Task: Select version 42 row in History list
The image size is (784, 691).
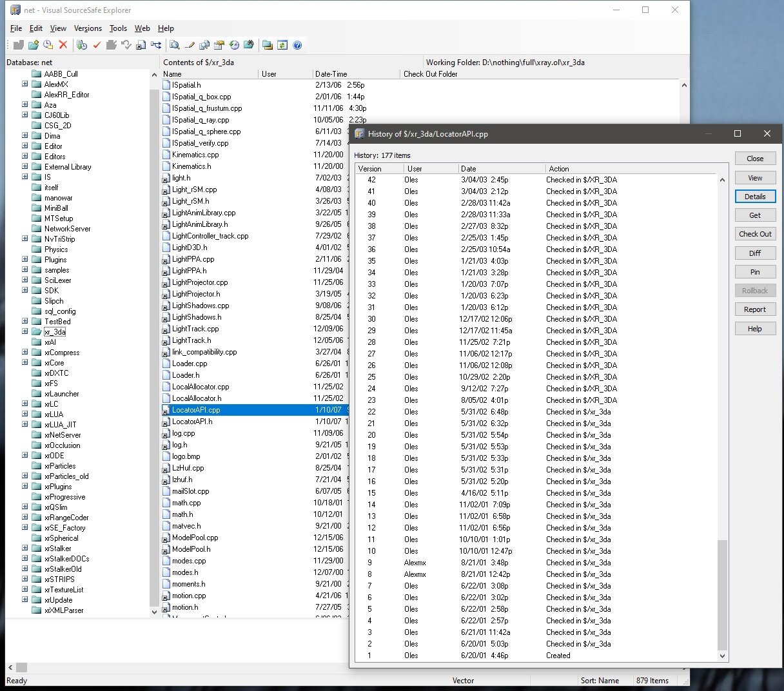Action: (x=536, y=180)
